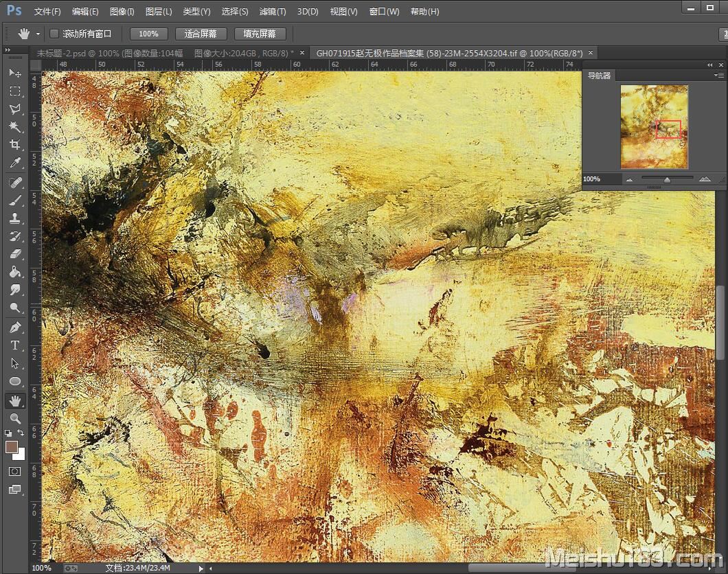This screenshot has width=728, height=574.
Task: Open the 3D(D) menu
Action: coord(308,12)
